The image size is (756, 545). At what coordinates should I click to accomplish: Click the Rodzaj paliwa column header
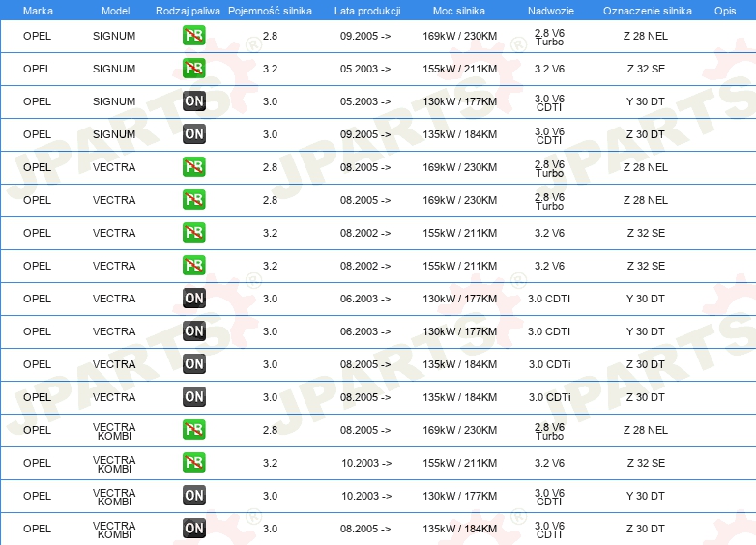pyautogui.click(x=188, y=11)
